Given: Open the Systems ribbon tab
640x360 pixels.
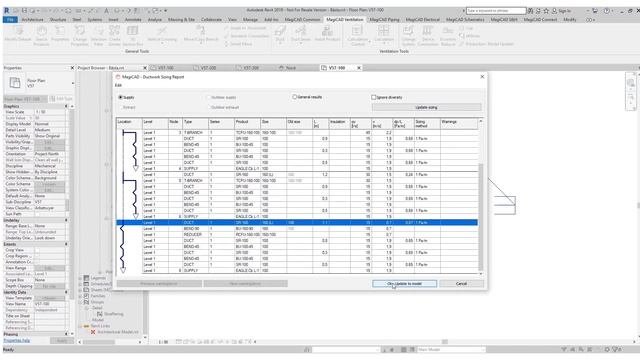Looking at the screenshot, I should pyautogui.click(x=95, y=19).
